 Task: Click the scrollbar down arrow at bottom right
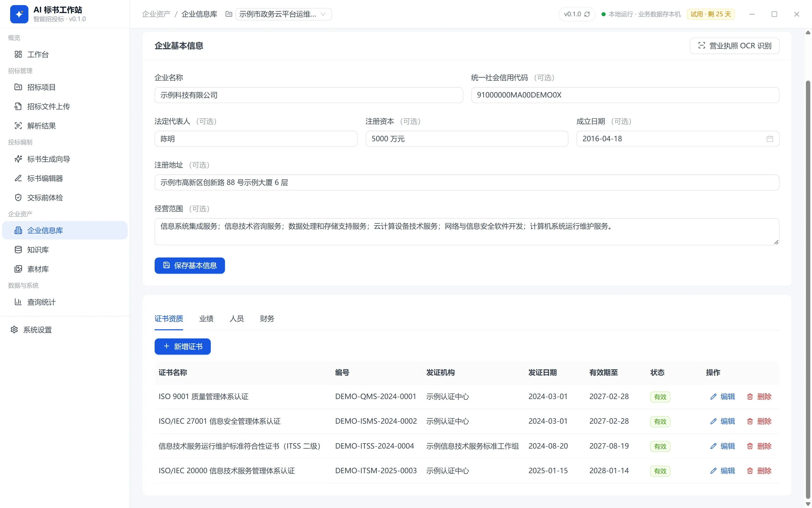(x=808, y=504)
